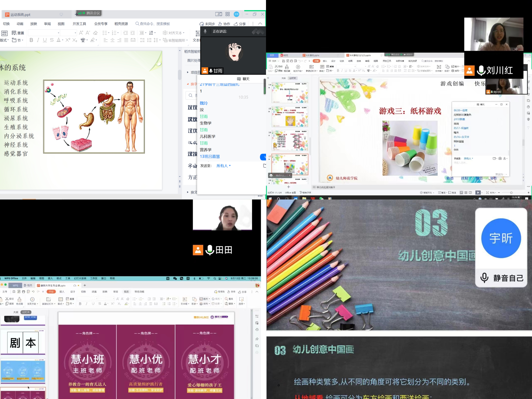Toggle Italic in 运动系统.ppt ribbon

pos(38,40)
